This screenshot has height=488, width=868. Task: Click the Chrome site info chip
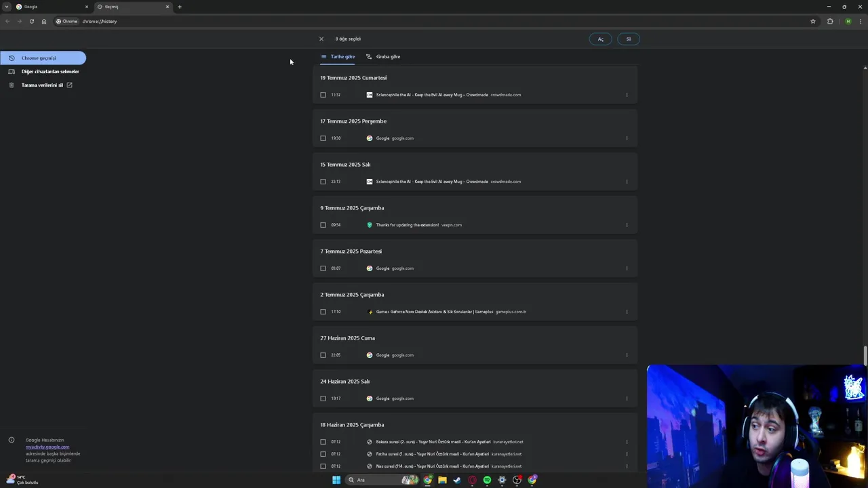(x=67, y=21)
